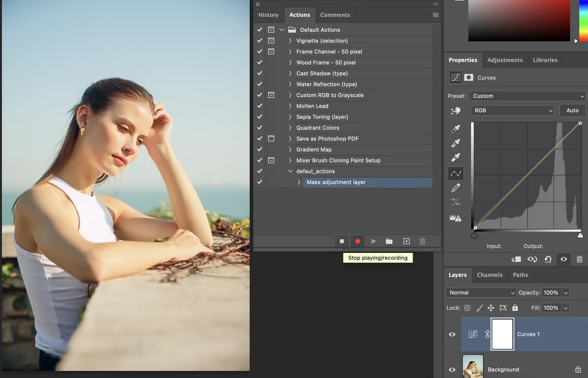Toggle dialog box for Save as Photoshop PDF
588x378 pixels.
[271, 138]
